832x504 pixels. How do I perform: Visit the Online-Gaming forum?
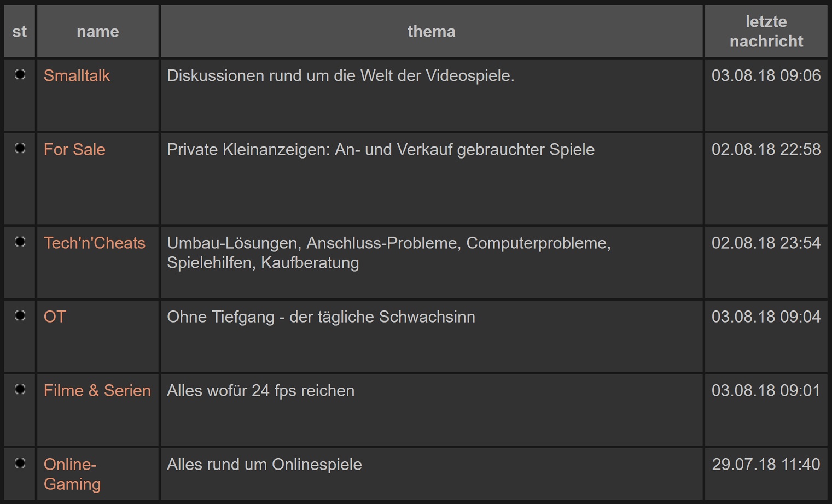coord(72,474)
